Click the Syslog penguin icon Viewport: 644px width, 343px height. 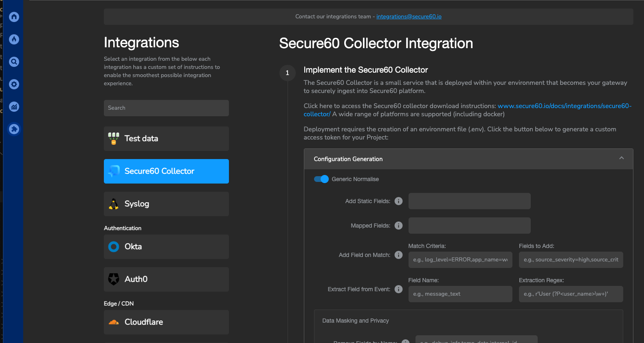(114, 204)
